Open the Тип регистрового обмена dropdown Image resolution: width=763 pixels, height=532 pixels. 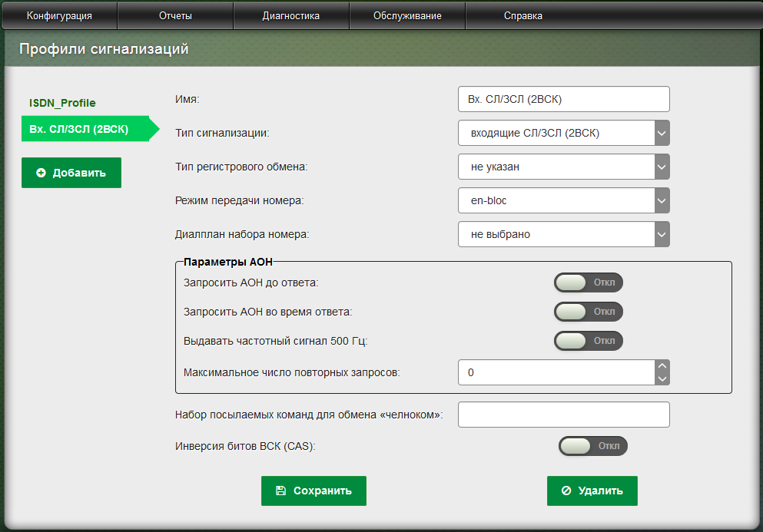click(563, 167)
